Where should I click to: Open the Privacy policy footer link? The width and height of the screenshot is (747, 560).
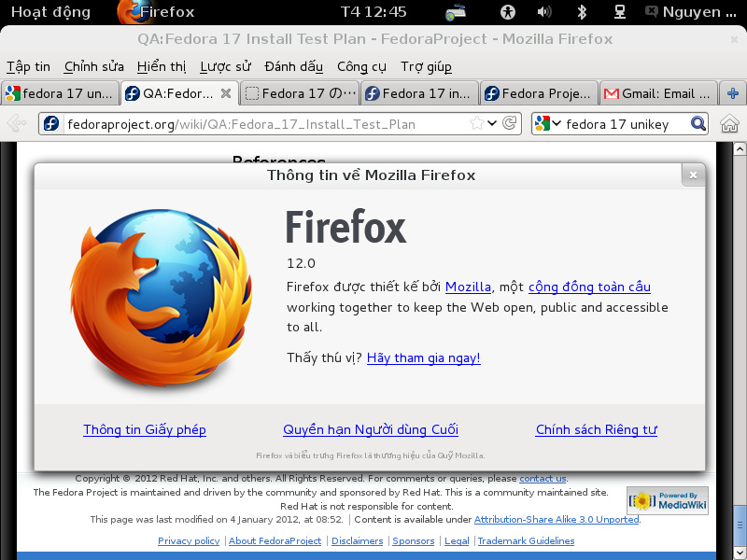(x=189, y=541)
